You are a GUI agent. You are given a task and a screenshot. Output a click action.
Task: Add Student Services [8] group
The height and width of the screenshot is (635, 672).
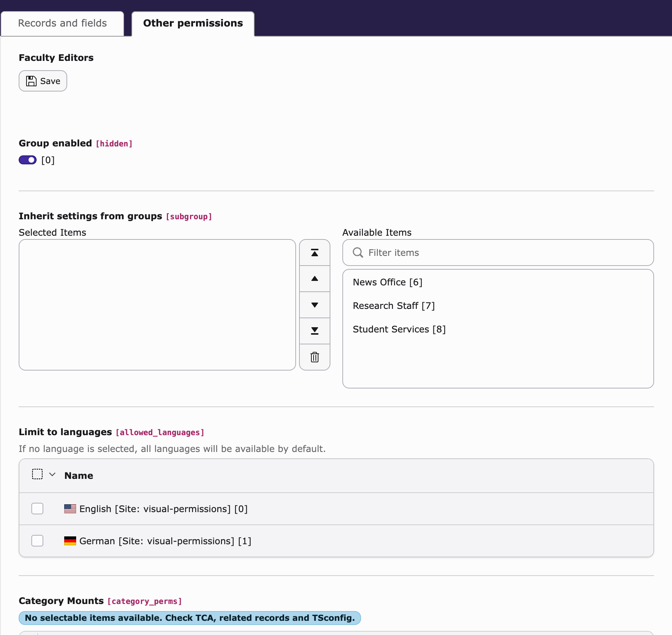tap(399, 329)
